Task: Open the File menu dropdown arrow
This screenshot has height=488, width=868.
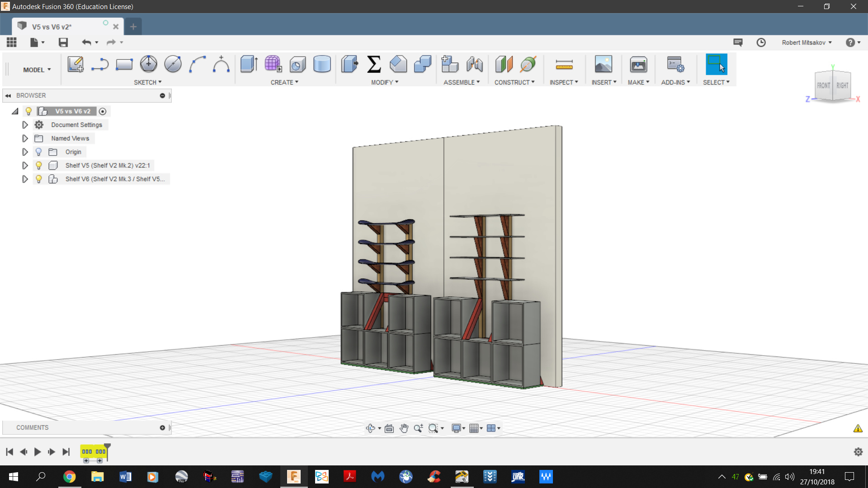Action: tap(43, 42)
